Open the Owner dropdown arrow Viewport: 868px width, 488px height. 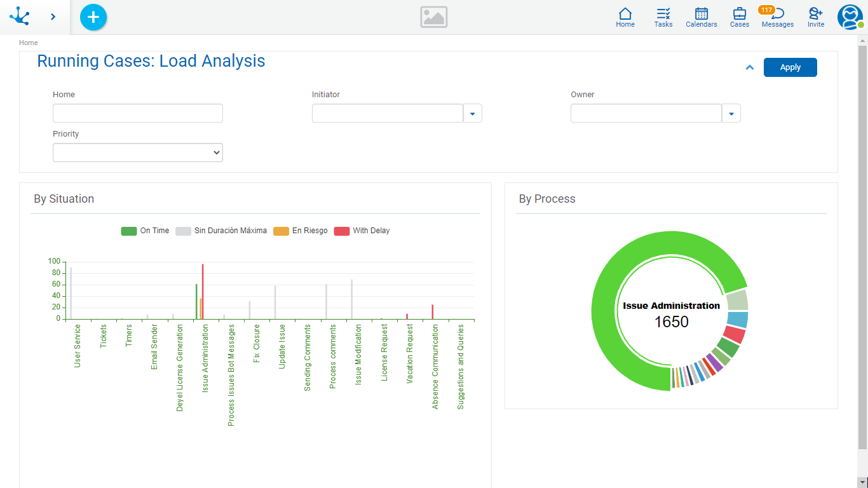[731, 114]
